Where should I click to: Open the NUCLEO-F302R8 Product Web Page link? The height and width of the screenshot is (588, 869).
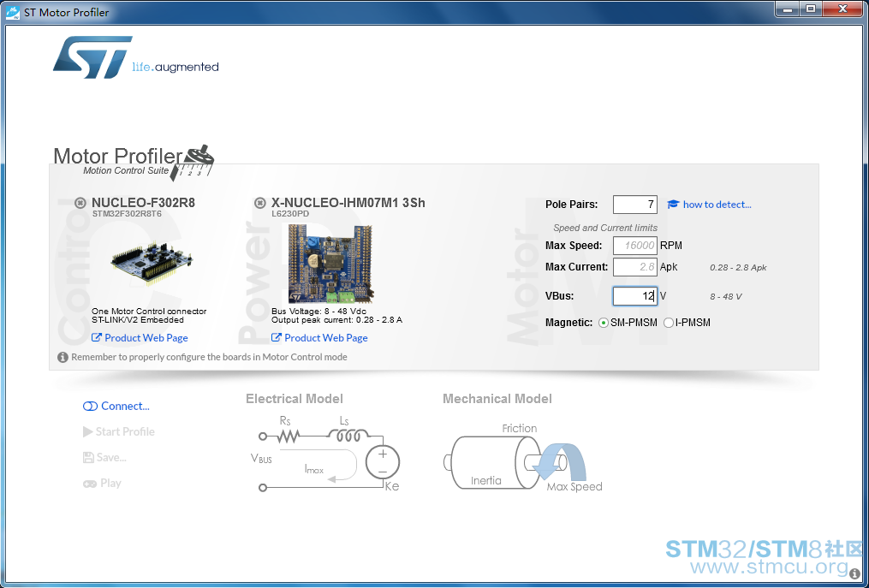point(146,337)
